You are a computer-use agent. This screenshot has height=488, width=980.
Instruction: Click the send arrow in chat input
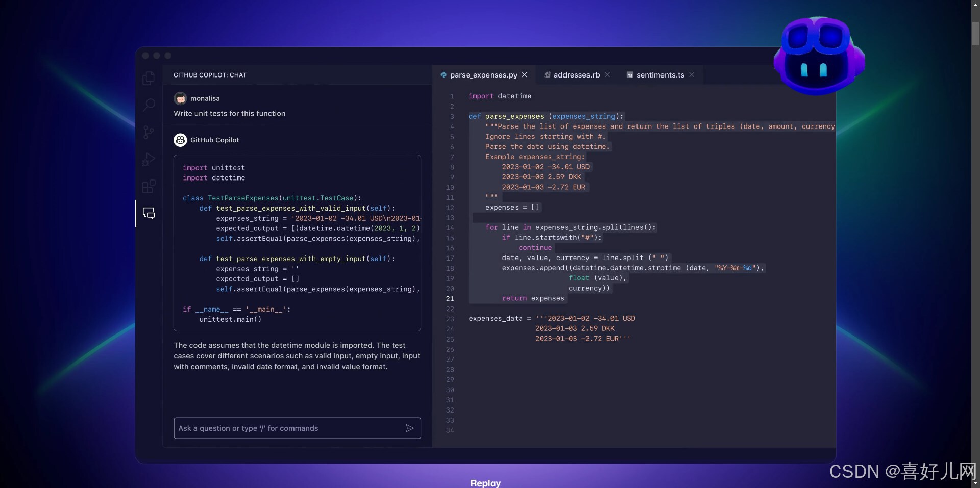pyautogui.click(x=409, y=428)
